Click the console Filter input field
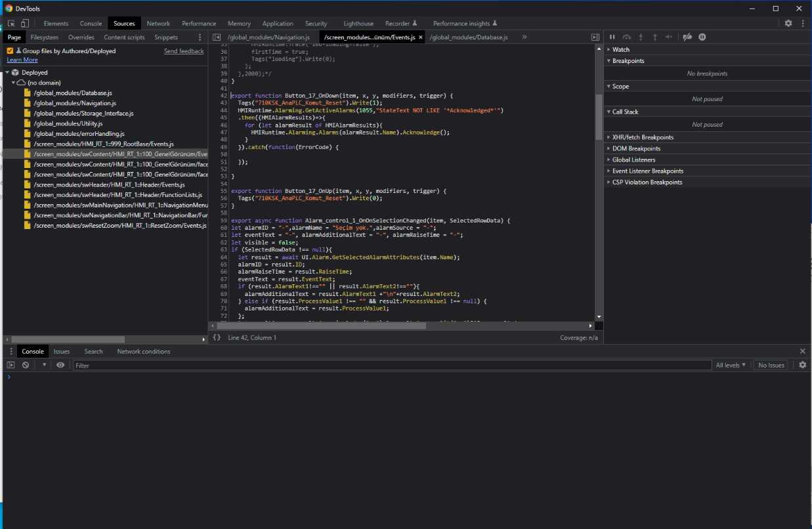The height and width of the screenshot is (529, 812). click(x=392, y=365)
